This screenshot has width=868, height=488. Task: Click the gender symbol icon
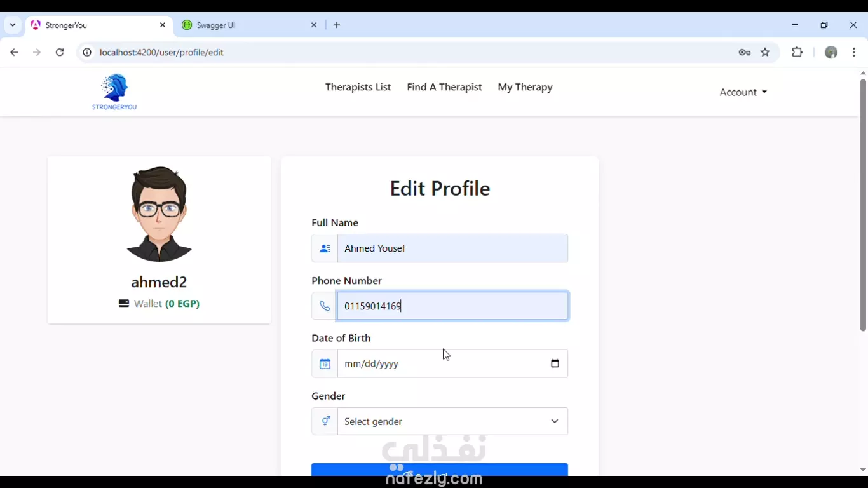coord(325,421)
